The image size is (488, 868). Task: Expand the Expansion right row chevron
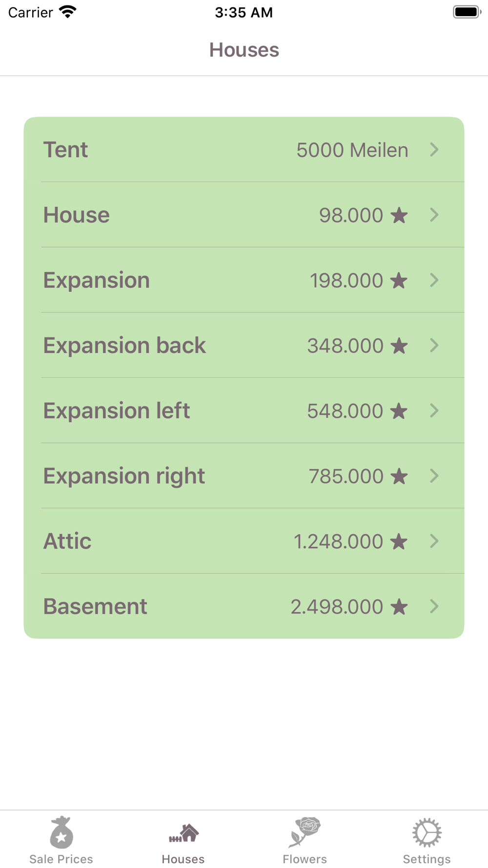pos(434,476)
